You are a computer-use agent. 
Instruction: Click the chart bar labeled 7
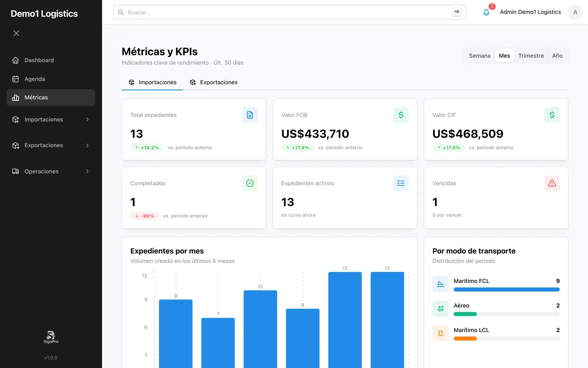(x=218, y=343)
